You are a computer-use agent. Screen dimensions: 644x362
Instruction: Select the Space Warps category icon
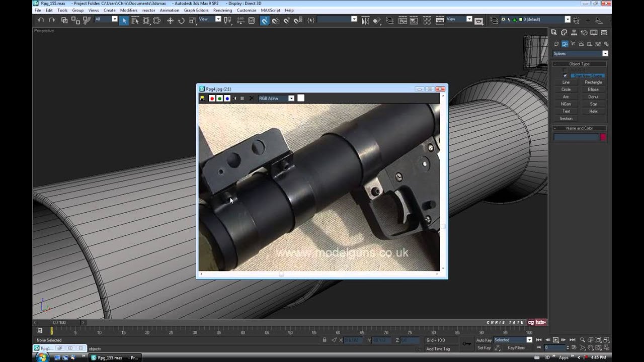tap(598, 44)
